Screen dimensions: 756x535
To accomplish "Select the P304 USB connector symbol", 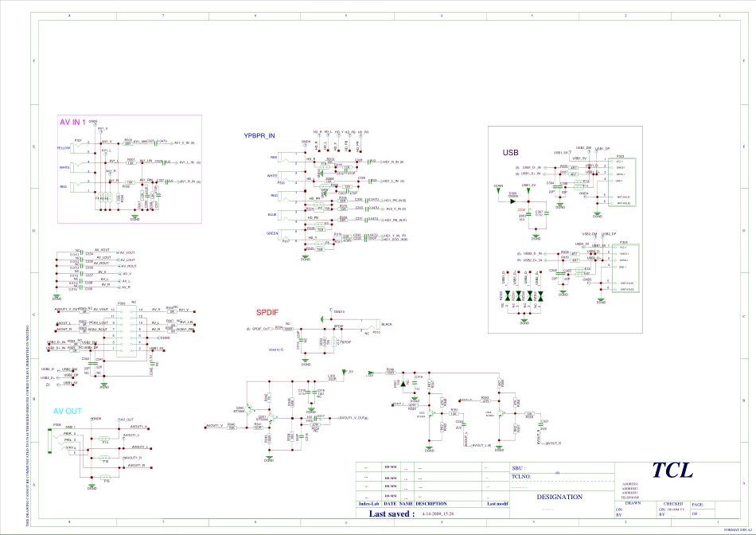I will (619, 268).
